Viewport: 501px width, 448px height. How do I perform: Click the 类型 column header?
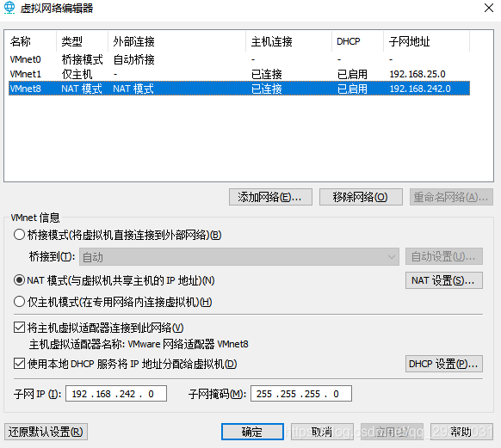[x=82, y=41]
